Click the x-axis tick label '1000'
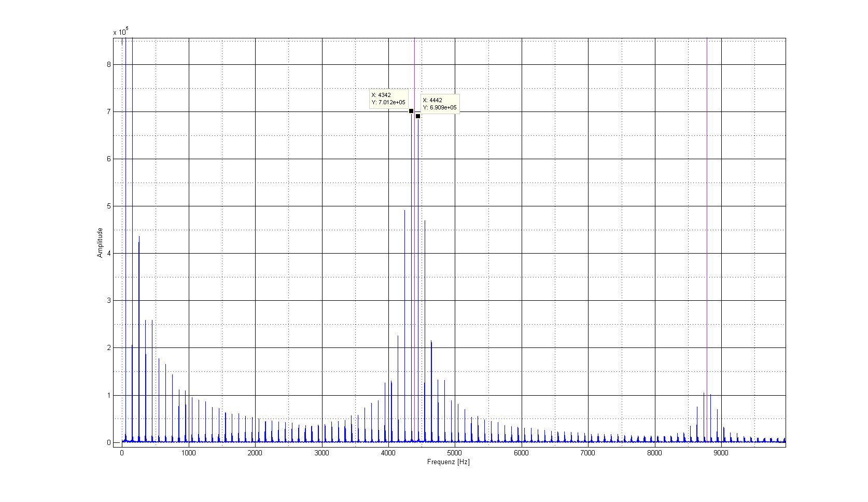 [188, 453]
